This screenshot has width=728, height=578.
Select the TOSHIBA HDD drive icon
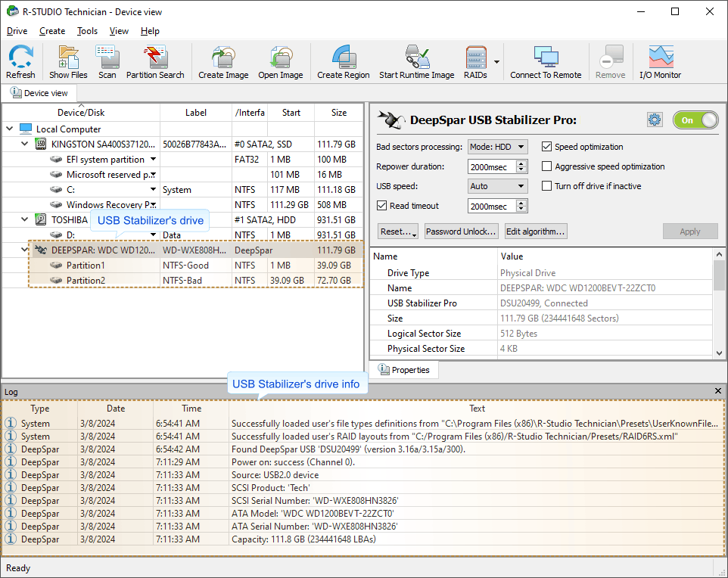coord(41,219)
